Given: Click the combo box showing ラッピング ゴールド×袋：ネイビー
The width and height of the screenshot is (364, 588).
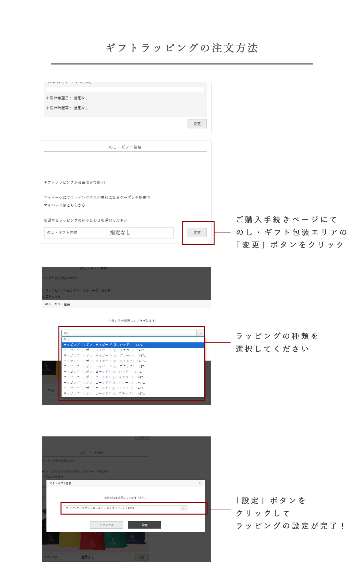Looking at the screenshot, I should point(122,508).
